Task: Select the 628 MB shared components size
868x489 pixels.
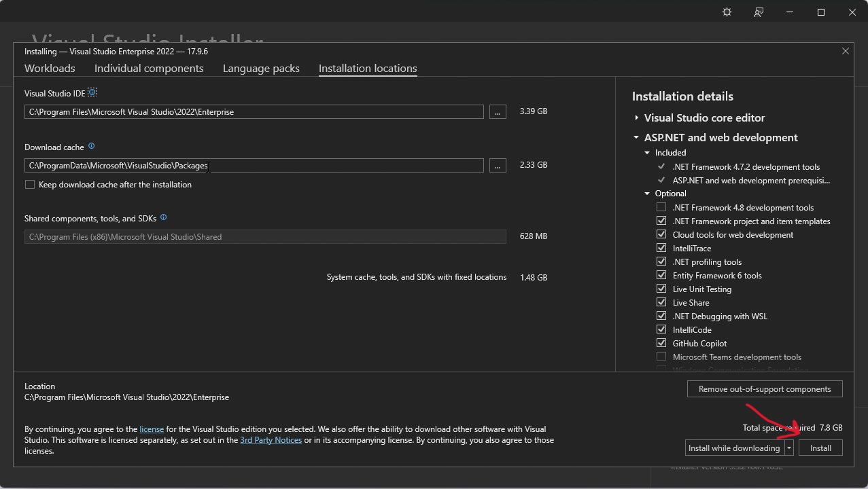Action: click(x=533, y=236)
